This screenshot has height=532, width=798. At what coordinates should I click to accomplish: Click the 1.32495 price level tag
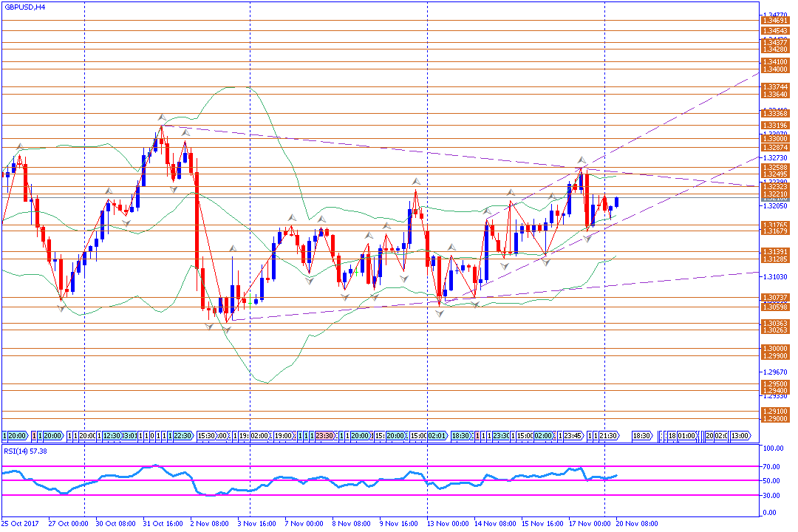tap(775, 174)
